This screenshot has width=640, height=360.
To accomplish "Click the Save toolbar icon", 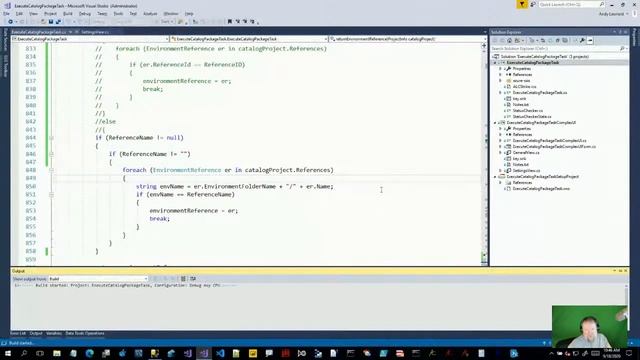I will [51, 22].
